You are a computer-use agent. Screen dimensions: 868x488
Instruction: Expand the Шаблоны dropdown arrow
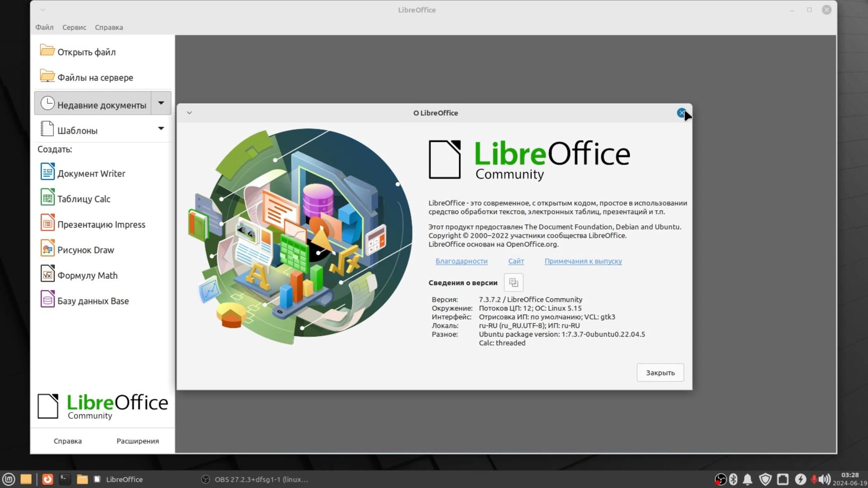(161, 129)
